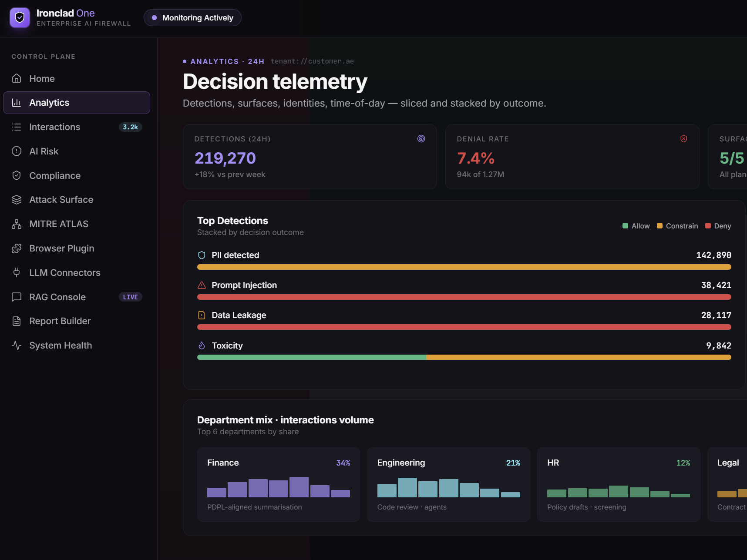Click the Engineering 21% share value

point(513,463)
